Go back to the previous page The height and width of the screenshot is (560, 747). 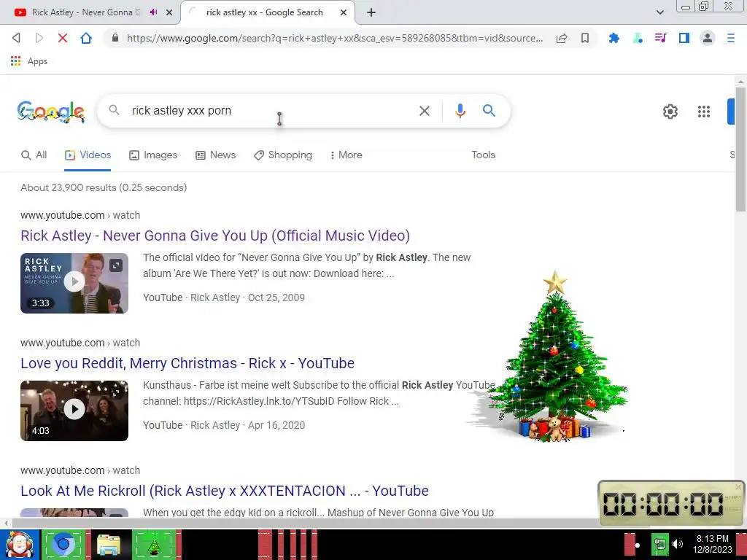click(16, 38)
